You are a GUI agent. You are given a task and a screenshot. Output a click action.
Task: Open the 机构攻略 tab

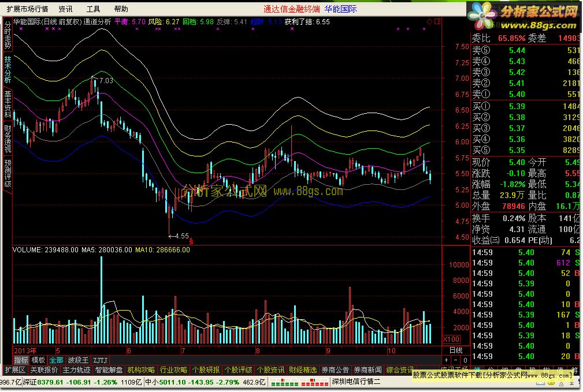141,370
